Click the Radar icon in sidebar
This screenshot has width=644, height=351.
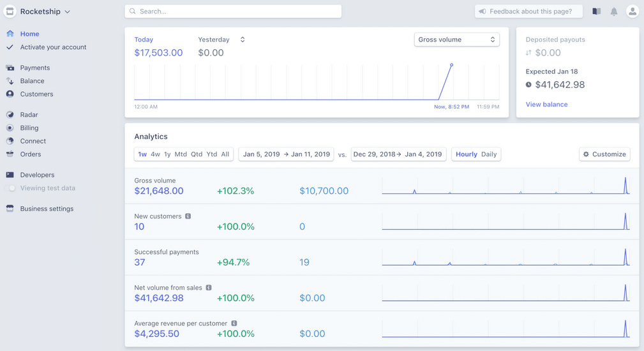(x=10, y=115)
